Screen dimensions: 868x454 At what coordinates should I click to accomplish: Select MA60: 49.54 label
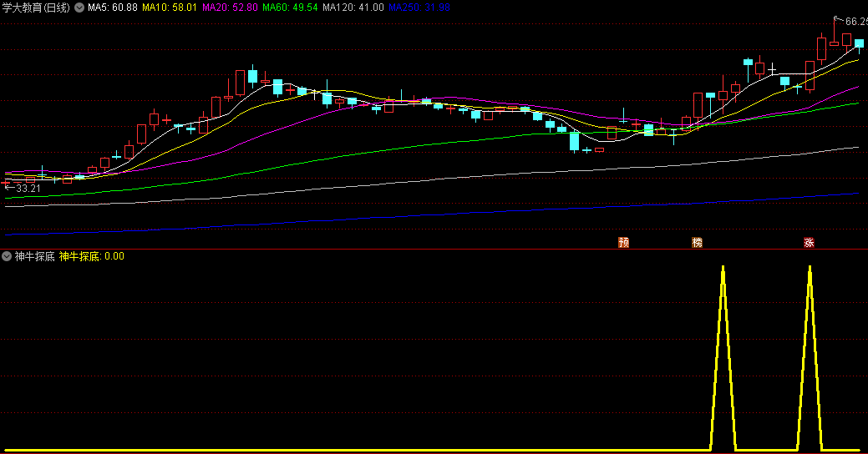[290, 8]
